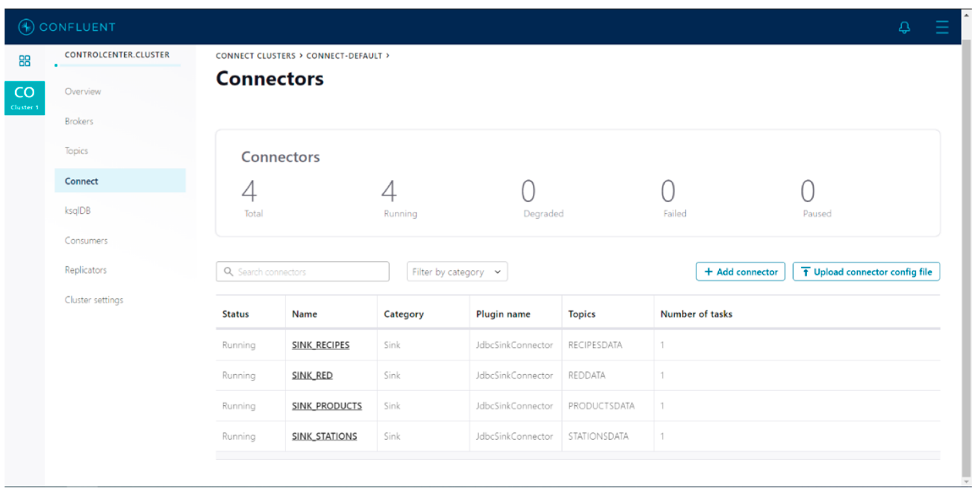Expand the Filter by category dropdown
Screen dimensions: 980x498
point(457,272)
